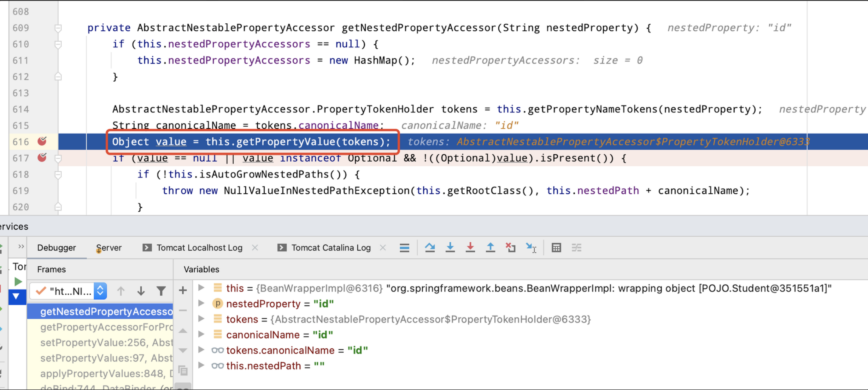
Task: Click NullValueInNestedPathException on line 619
Action: pos(316,191)
